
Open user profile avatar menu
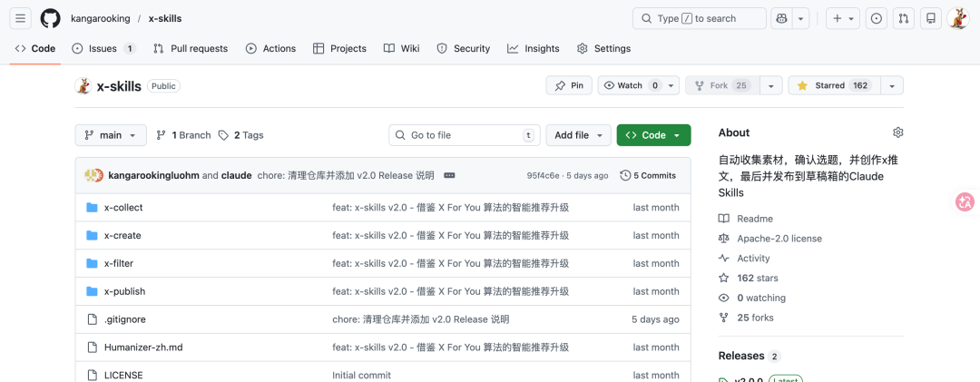pyautogui.click(x=958, y=19)
